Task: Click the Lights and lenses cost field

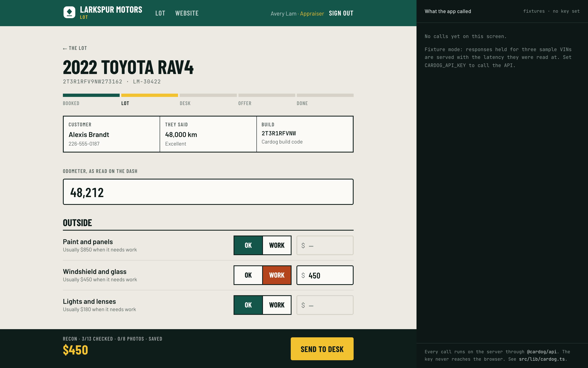Action: (325, 305)
